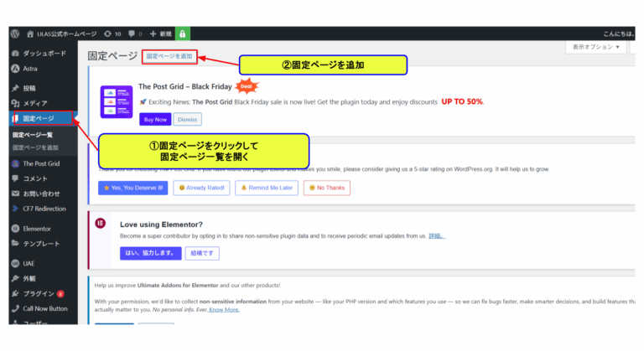The width and height of the screenshot is (644, 351).
Task: Click the Elementor icon in sidebar
Action: click(x=16, y=229)
